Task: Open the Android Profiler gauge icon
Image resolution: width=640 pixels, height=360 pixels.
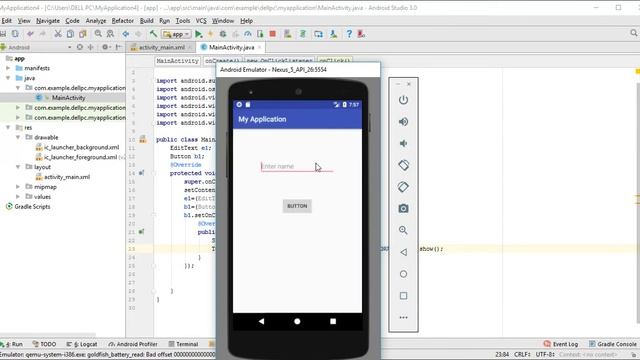Action: (x=248, y=34)
